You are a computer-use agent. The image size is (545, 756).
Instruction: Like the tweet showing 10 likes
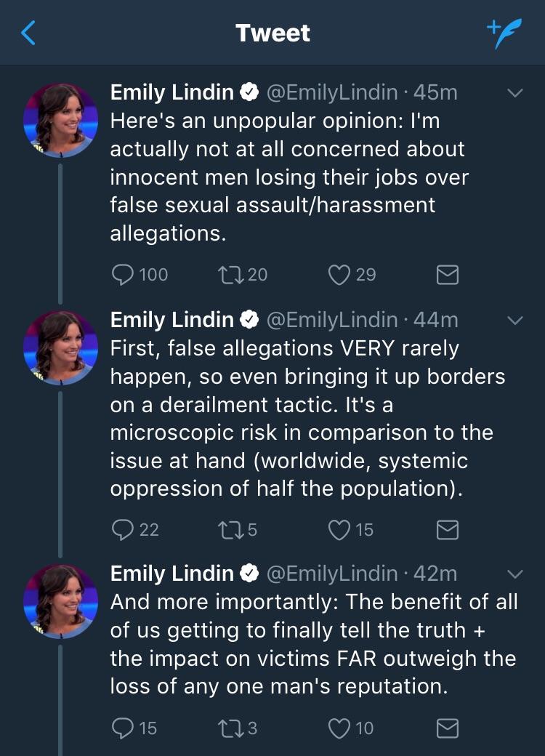click(x=339, y=728)
